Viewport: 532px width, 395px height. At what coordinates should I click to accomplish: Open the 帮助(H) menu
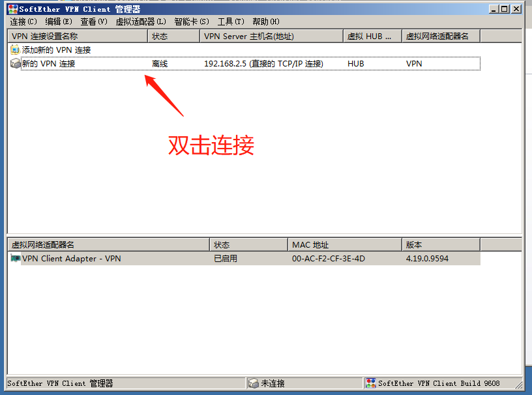pos(266,22)
